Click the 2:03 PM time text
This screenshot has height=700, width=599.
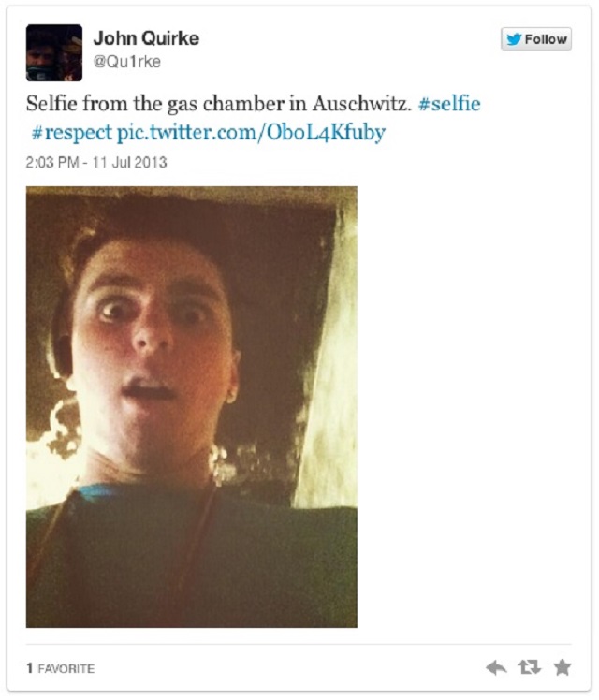coord(52,162)
